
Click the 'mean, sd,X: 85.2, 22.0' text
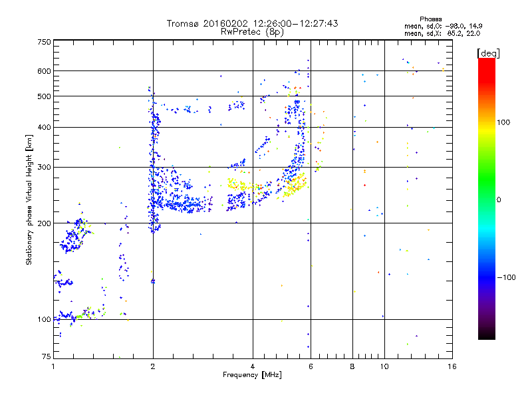(442, 33)
